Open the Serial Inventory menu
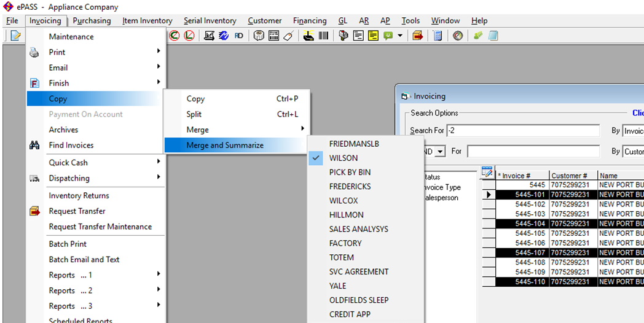This screenshot has height=323, width=644. (x=210, y=20)
